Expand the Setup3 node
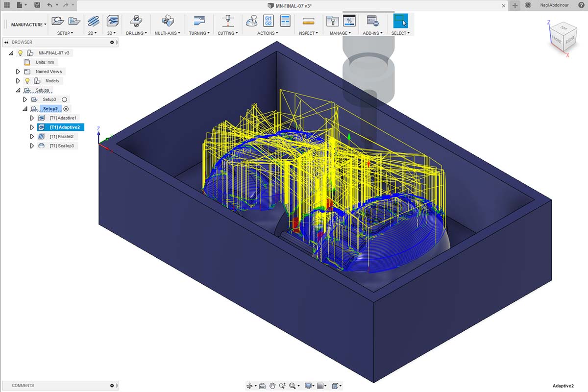Viewport: 588px width, 392px height. (25, 99)
